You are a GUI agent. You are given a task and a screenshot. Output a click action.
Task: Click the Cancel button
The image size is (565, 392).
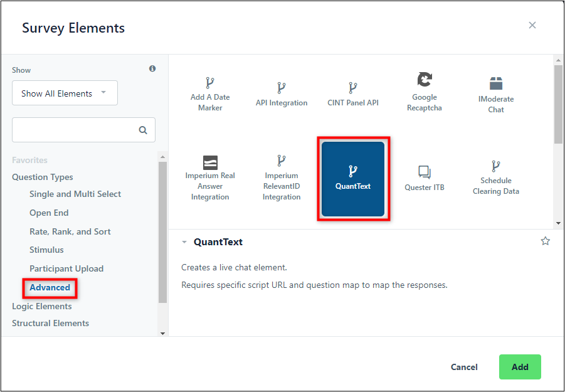pyautogui.click(x=464, y=367)
